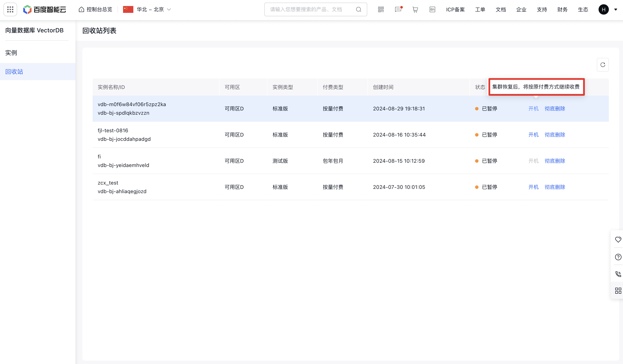Click the 向量数据库 VectorDB sidebar title

[34, 30]
